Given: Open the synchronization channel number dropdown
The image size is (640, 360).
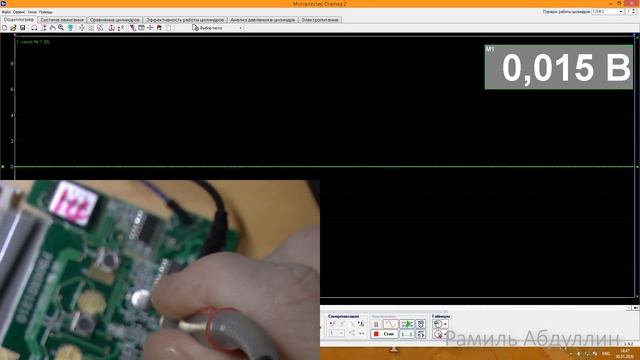Looking at the screenshot, I should coord(336,333).
